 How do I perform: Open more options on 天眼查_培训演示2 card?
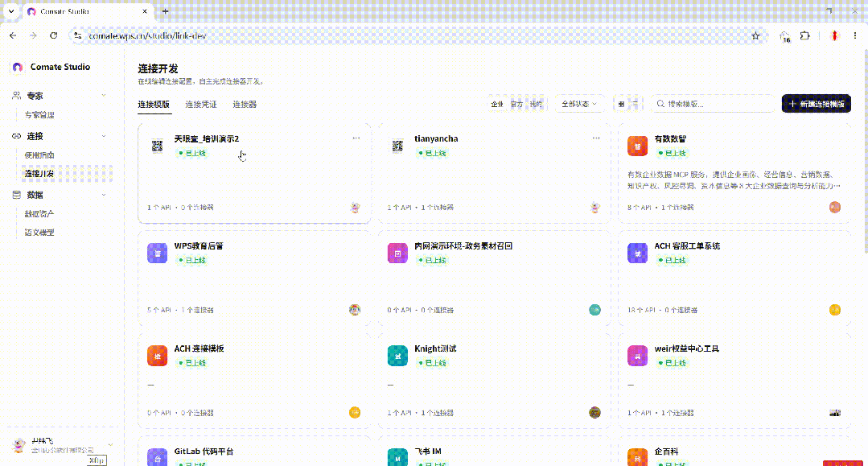[x=356, y=138]
